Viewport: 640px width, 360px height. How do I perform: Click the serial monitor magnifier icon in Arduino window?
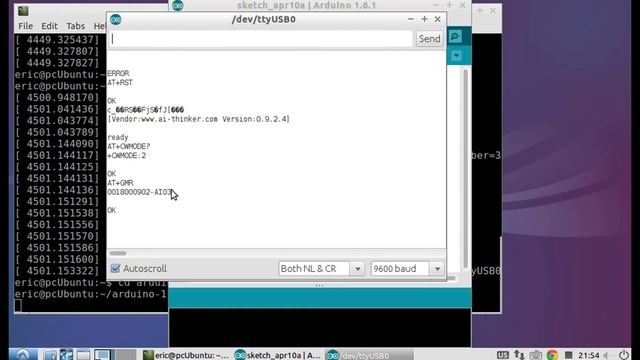(455, 37)
